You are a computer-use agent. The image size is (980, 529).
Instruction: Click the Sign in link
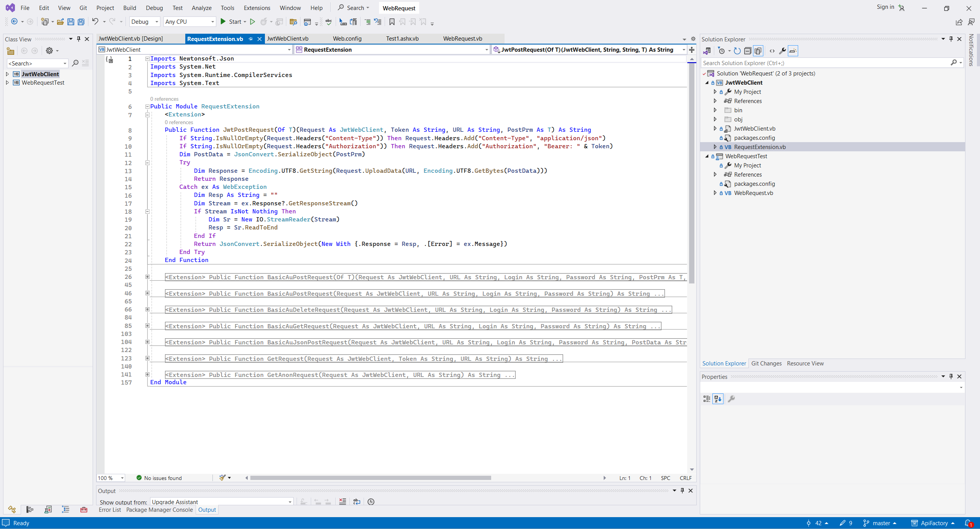click(885, 7)
